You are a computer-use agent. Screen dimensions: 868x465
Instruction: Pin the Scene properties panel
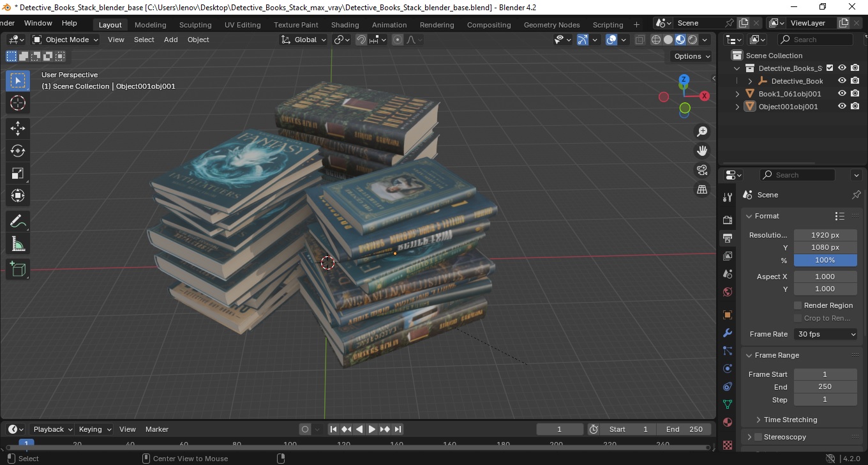pos(856,195)
